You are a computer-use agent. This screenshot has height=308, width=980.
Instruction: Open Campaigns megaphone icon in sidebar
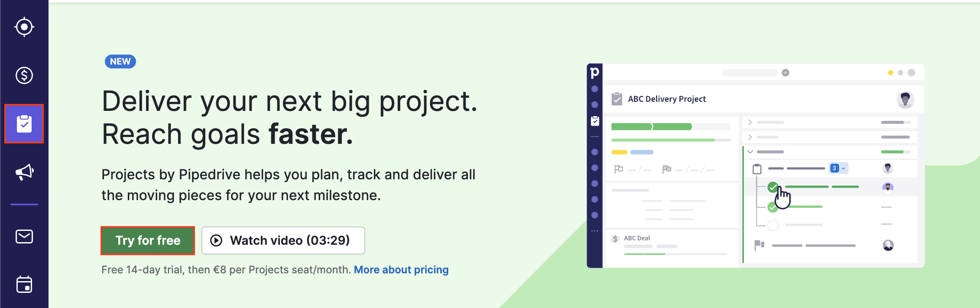24,172
